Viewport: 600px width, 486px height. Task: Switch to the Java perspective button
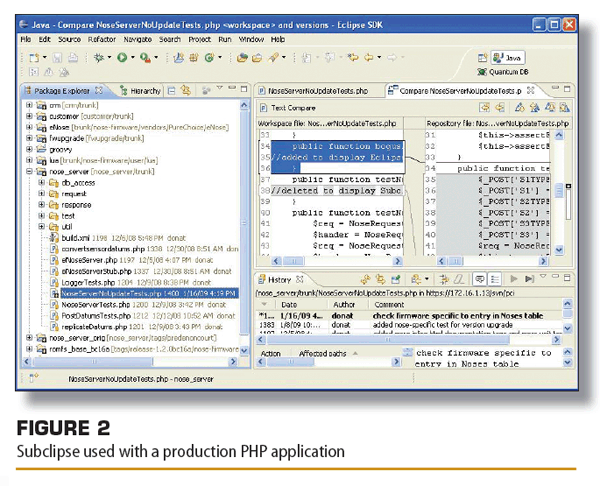507,58
